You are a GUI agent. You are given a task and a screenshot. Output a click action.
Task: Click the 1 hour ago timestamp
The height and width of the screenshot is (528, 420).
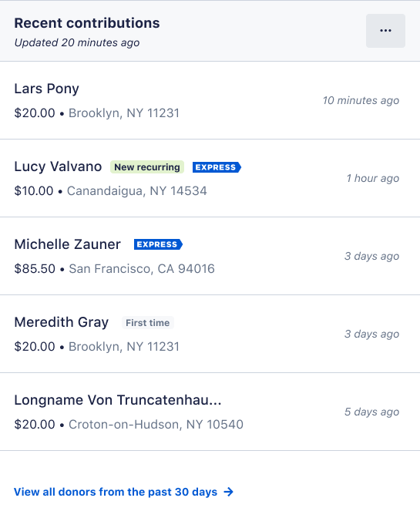point(373,178)
